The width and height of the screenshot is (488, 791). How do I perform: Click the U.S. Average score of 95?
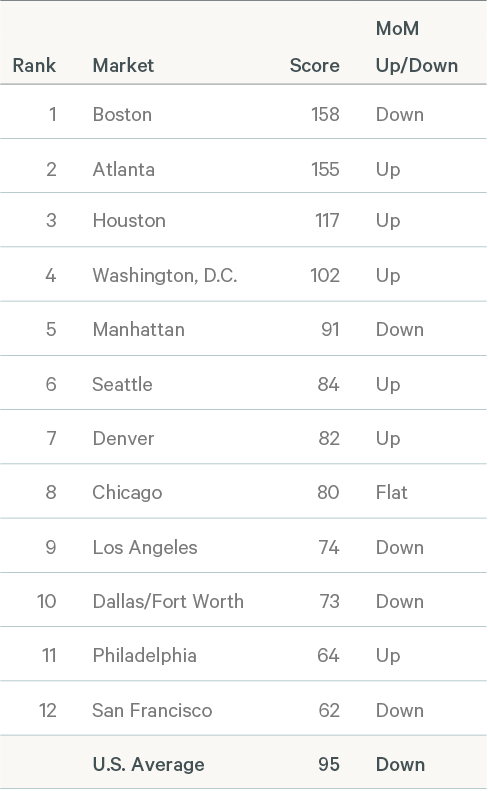329,764
